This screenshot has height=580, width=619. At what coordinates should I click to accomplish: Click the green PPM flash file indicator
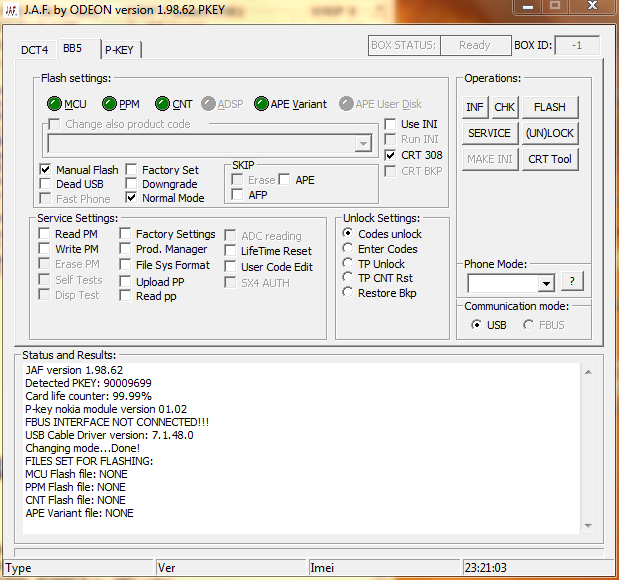click(108, 104)
